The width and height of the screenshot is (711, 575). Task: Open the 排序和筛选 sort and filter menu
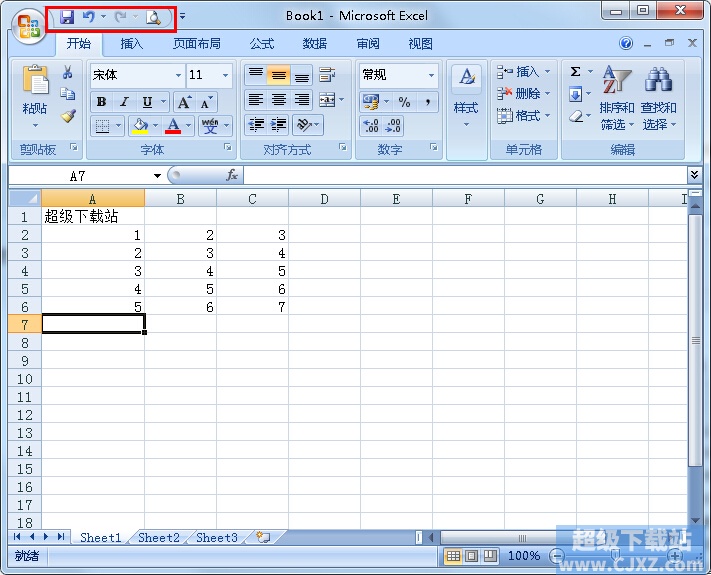[616, 97]
